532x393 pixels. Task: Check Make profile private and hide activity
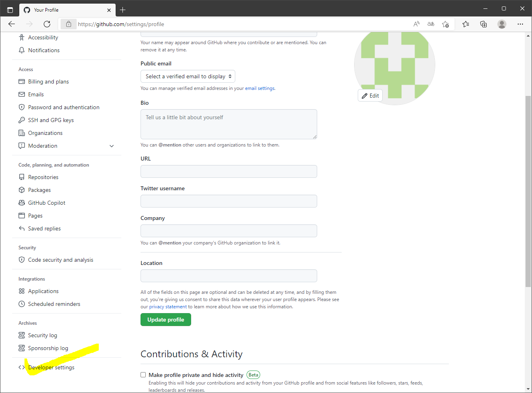pyautogui.click(x=143, y=375)
